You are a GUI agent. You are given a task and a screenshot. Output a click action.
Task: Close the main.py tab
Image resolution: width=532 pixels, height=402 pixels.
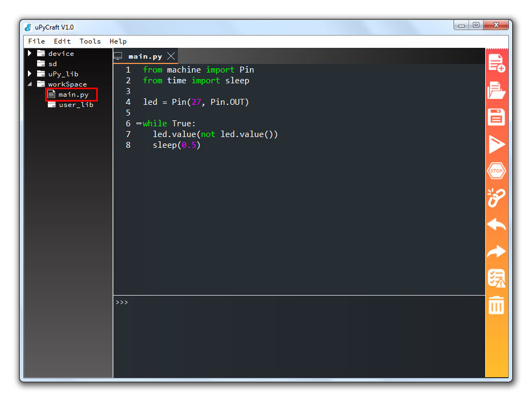coord(171,56)
